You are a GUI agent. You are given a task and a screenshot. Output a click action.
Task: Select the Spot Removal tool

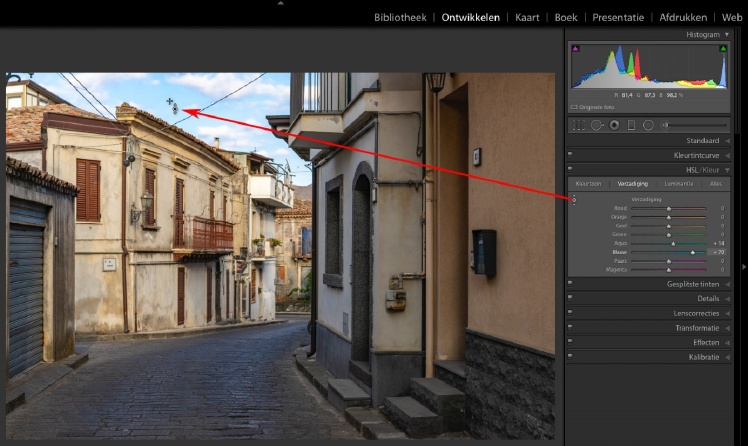pos(597,125)
